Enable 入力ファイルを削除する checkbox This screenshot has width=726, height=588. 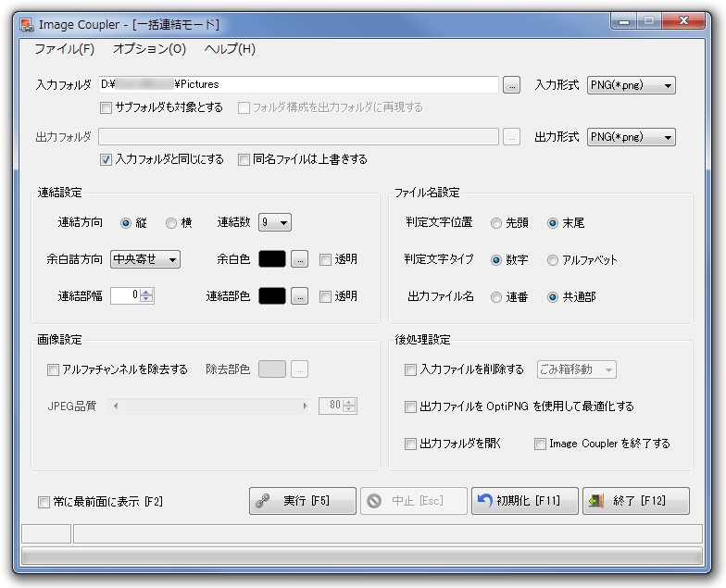(410, 370)
